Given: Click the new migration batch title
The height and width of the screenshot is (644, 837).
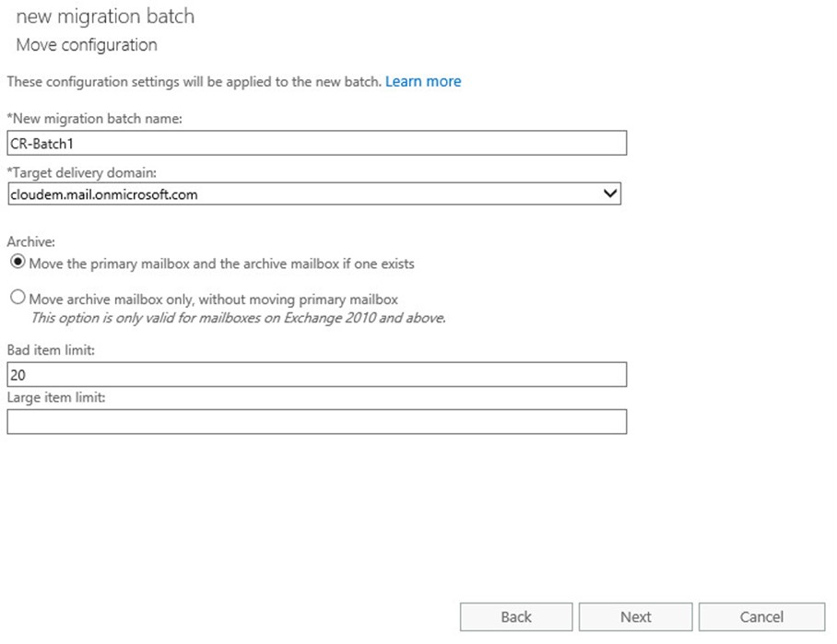Looking at the screenshot, I should [105, 17].
